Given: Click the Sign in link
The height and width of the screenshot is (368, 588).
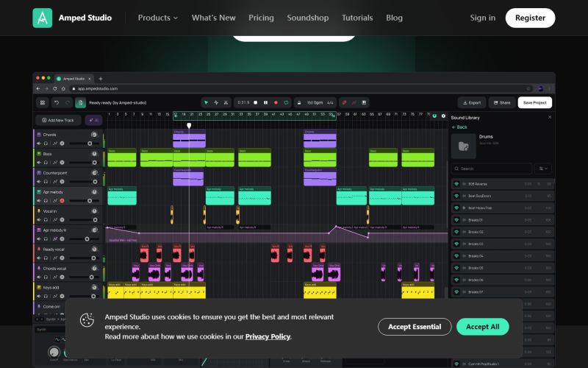Looking at the screenshot, I should point(483,18).
